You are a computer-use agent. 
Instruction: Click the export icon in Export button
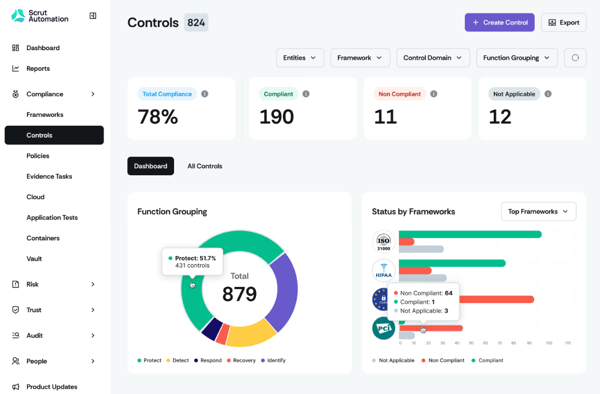coord(552,23)
